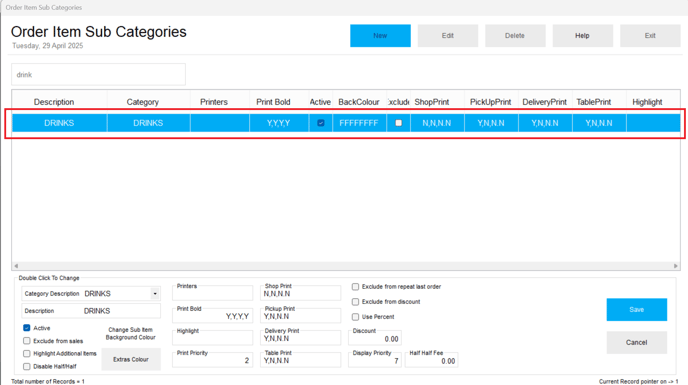The width and height of the screenshot is (688, 385).
Task: Toggle the Use Percent checkbox
Action: (x=355, y=317)
